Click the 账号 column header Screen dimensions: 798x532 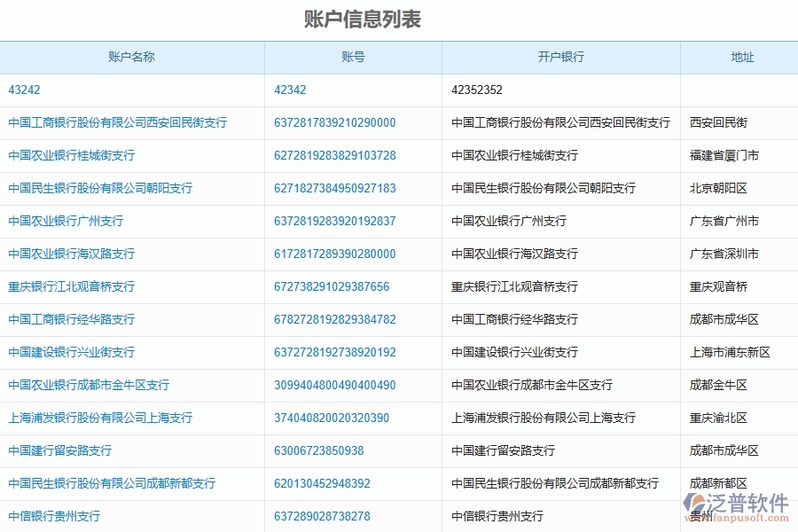pos(354,57)
